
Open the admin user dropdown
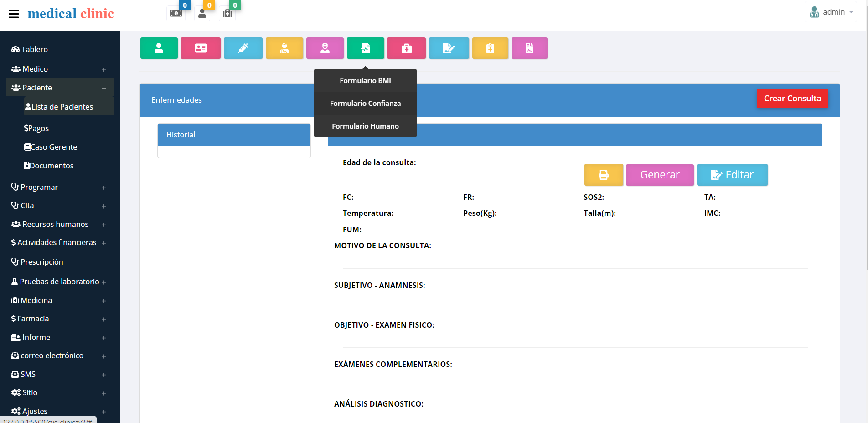(831, 12)
